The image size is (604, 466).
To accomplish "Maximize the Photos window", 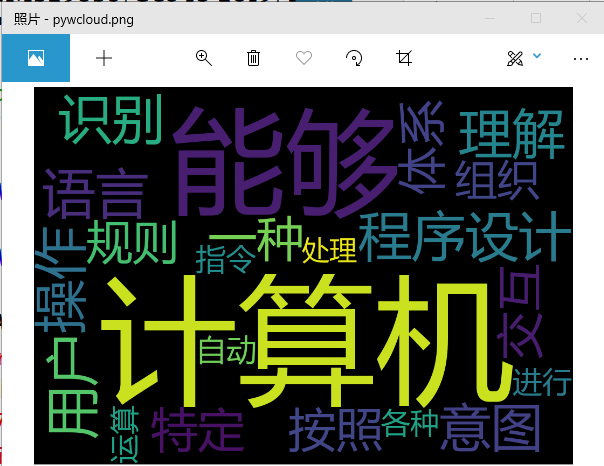I will click(536, 18).
